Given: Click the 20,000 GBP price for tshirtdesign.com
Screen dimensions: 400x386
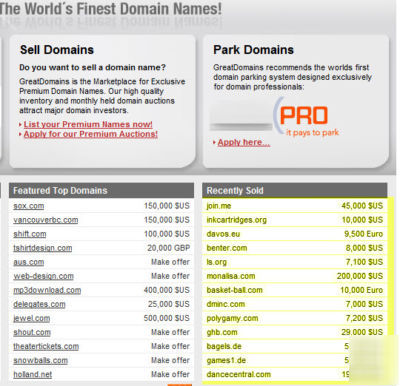Looking at the screenshot, I should (168, 248).
